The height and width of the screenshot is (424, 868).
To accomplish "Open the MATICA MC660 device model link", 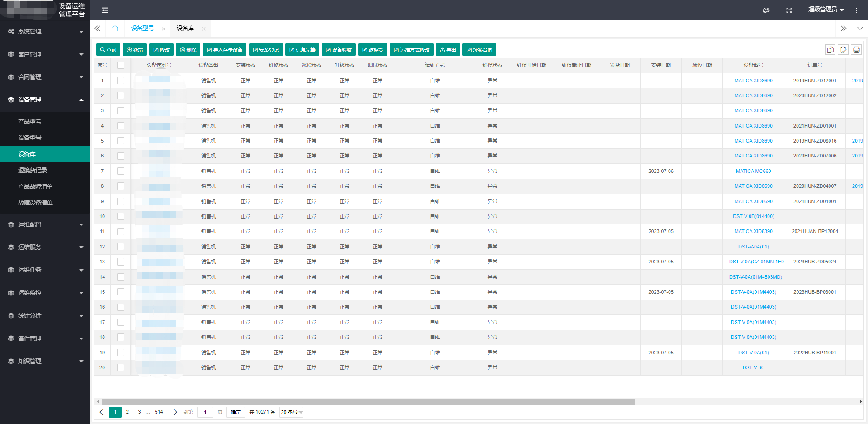I will tap(753, 171).
